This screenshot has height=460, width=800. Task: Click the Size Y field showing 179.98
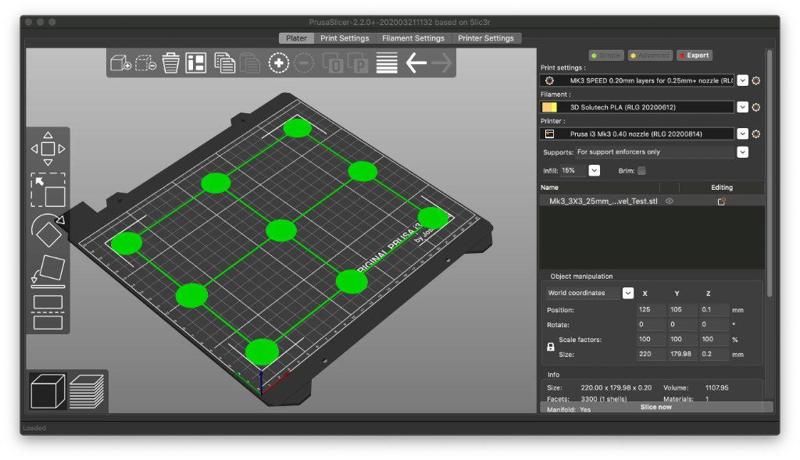[x=682, y=354]
